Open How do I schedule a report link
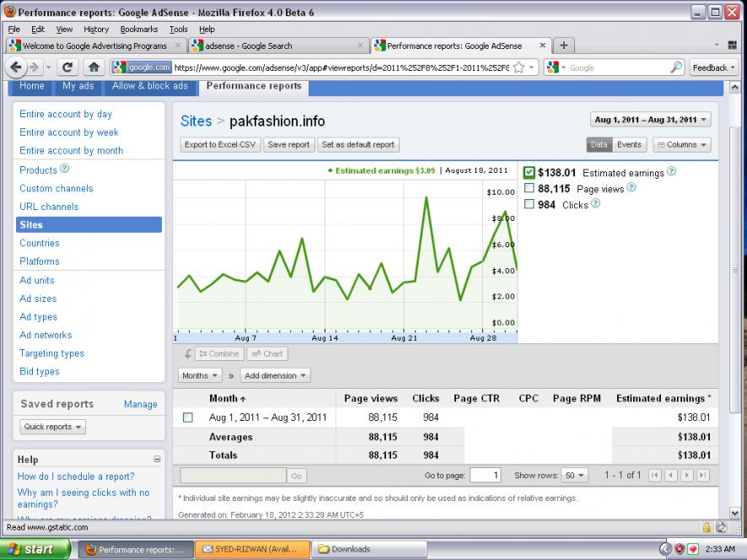 pos(76,477)
